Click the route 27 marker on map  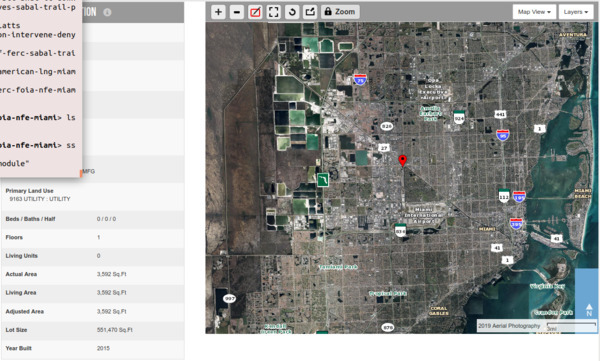click(x=384, y=148)
